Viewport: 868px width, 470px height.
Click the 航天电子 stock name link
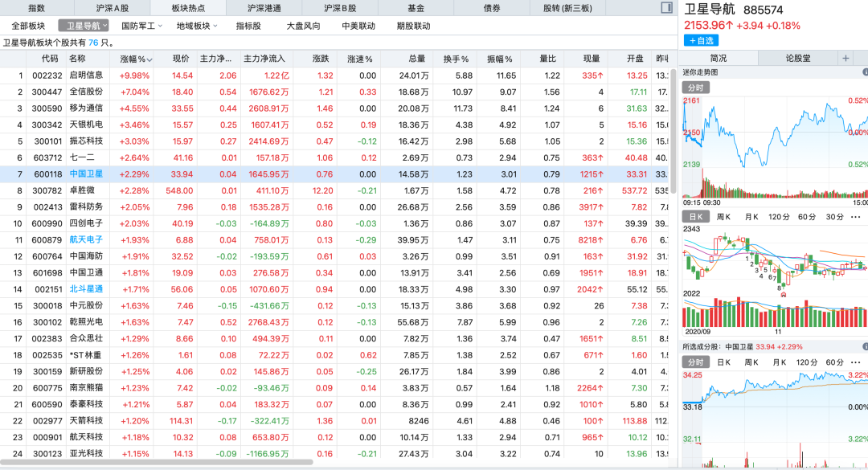click(86, 239)
